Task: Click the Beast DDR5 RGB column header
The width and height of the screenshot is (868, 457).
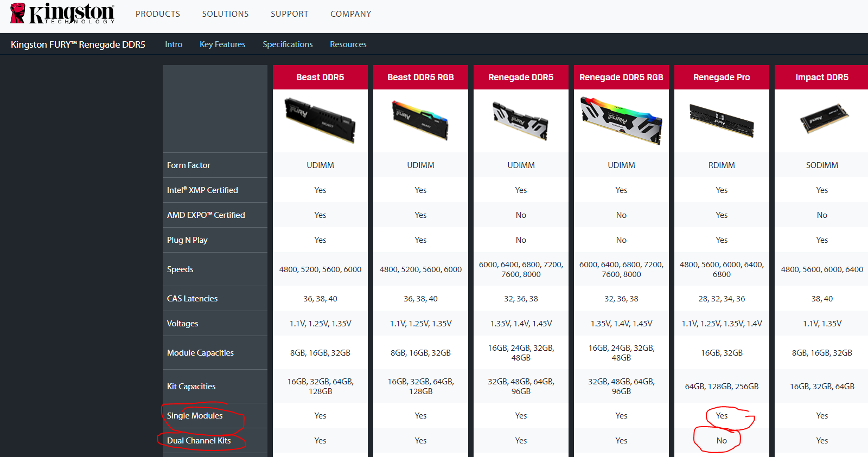Action: 420,77
